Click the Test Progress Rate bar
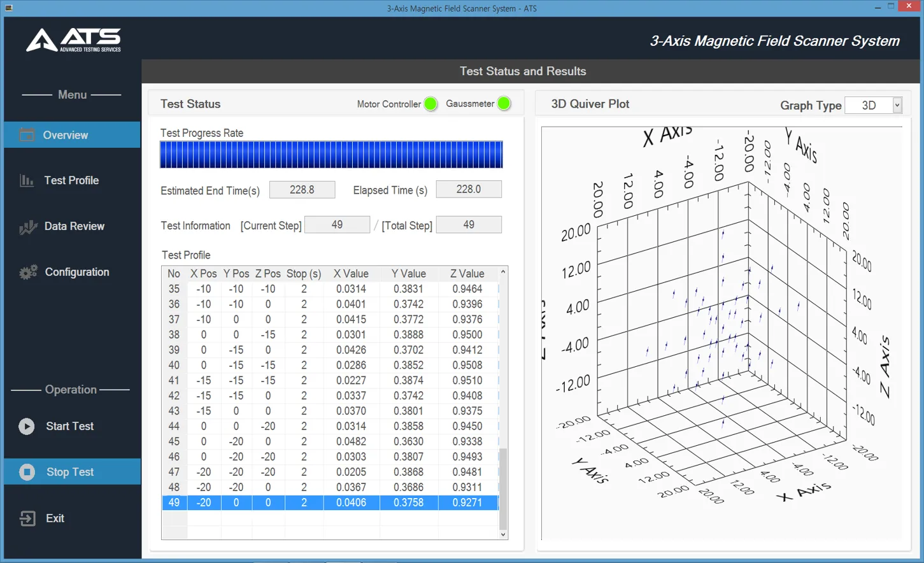Screen dimensions: 924x563 (331, 155)
